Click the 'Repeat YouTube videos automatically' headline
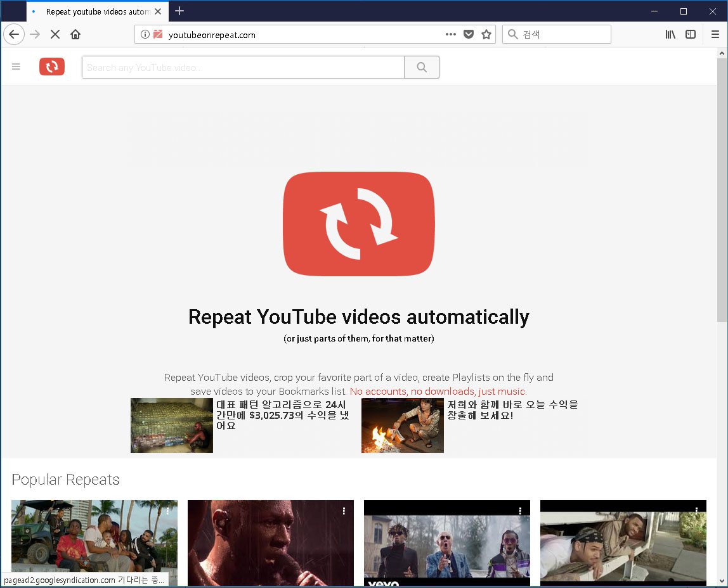This screenshot has width=728, height=588. pyautogui.click(x=359, y=317)
